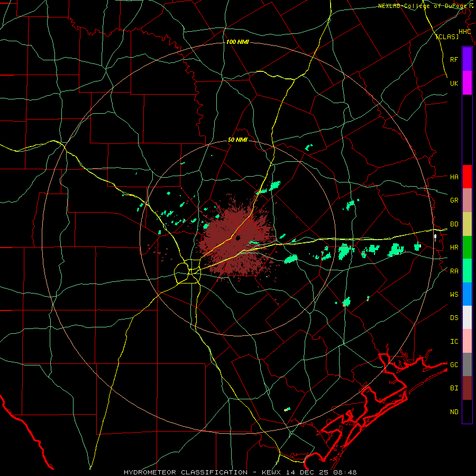Select the dusty pink GR legend swatch

point(467,200)
